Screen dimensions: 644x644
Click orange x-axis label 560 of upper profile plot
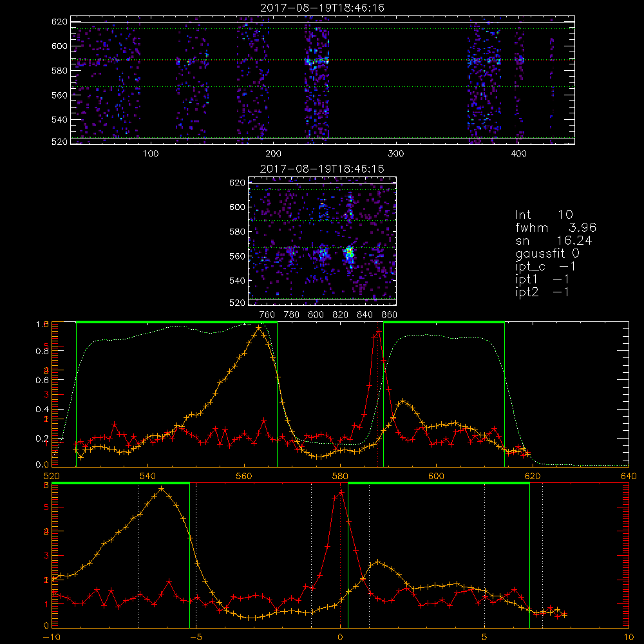coord(244,477)
